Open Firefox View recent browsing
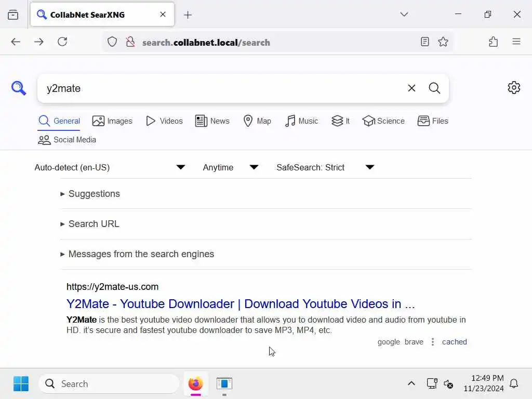 pos(13,15)
